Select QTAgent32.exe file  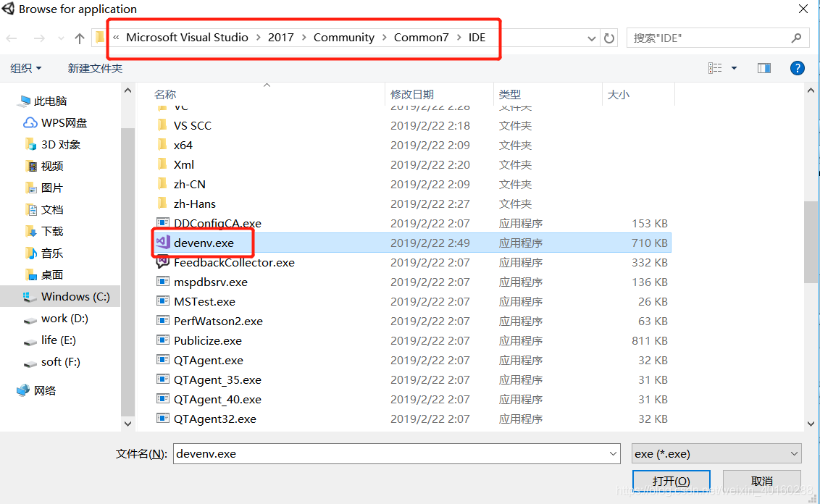[215, 419]
